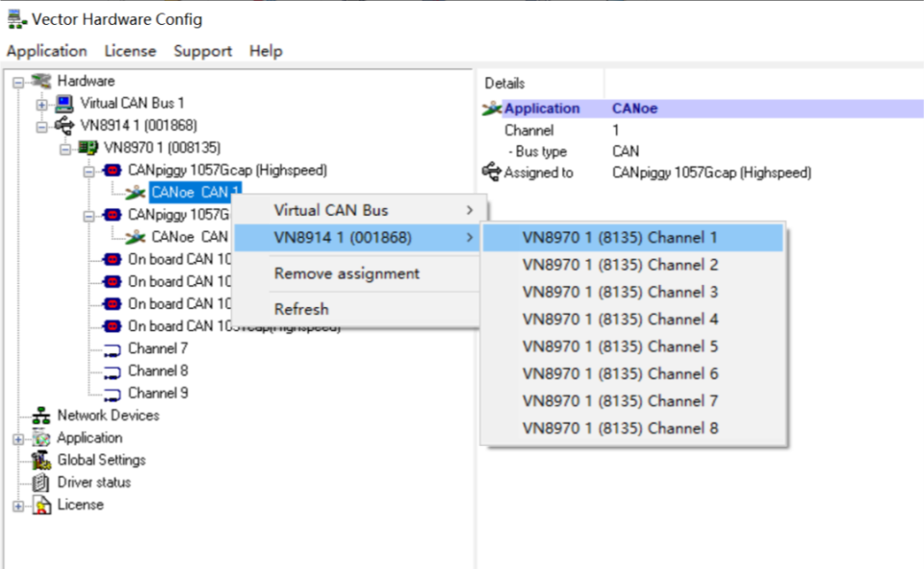Click the Virtual CAN Bus 1 computer icon
Image resolution: width=924 pixels, height=569 pixels.
pyautogui.click(x=64, y=103)
